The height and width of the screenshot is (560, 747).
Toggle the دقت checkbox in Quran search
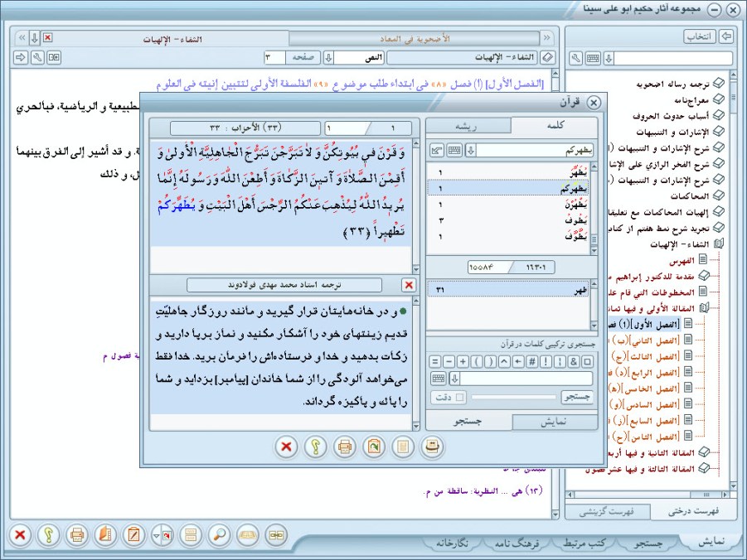(x=460, y=398)
